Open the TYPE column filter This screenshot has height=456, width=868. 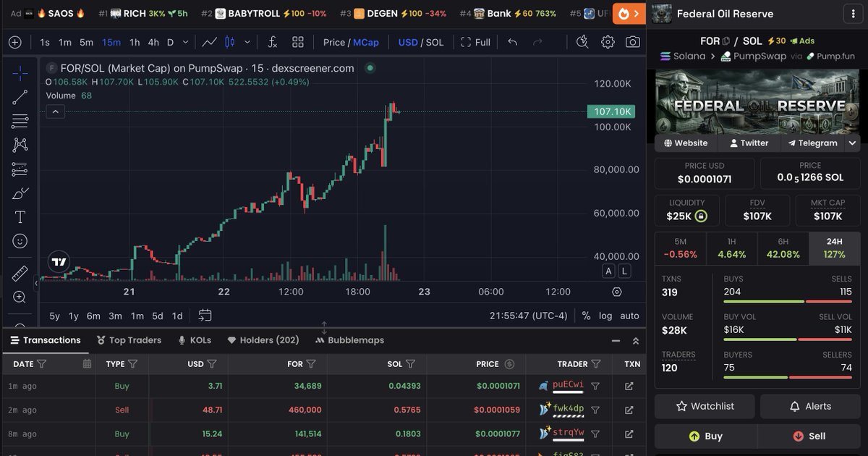[134, 364]
